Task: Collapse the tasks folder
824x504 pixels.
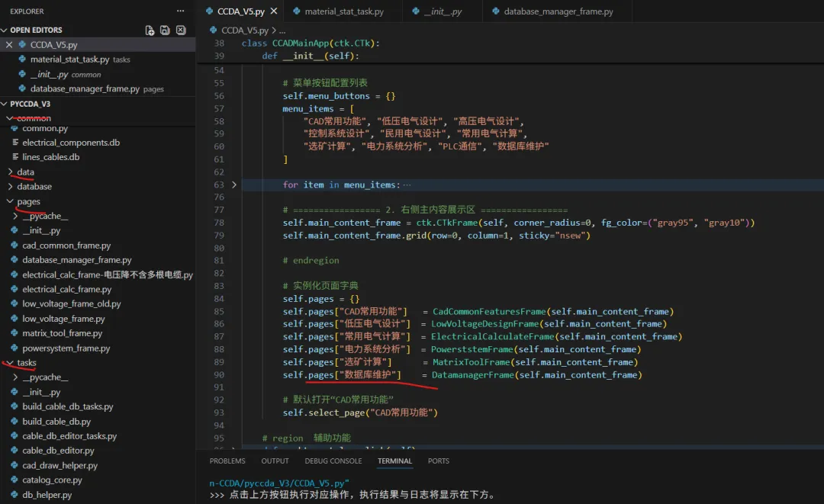Action: (10, 363)
